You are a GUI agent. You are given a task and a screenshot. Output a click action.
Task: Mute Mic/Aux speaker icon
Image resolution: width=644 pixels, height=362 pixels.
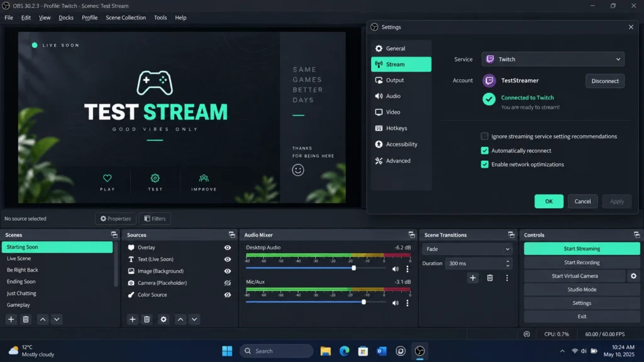395,304
